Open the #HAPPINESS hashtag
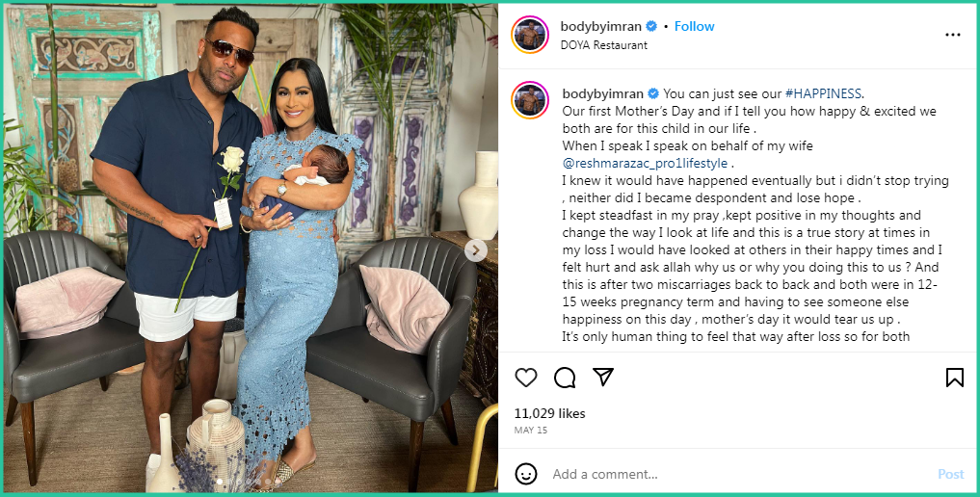 click(x=823, y=93)
